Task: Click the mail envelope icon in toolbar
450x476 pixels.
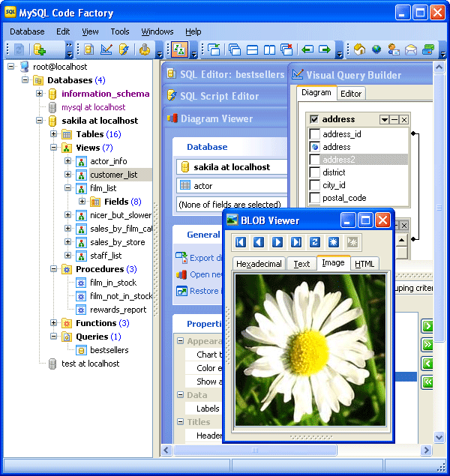Action: click(x=410, y=49)
